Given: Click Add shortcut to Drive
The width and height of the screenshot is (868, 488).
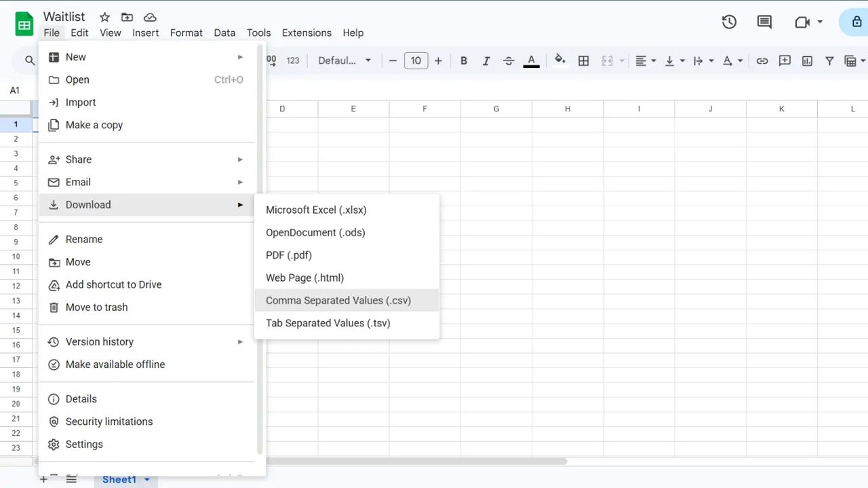Looking at the screenshot, I should coord(113,284).
